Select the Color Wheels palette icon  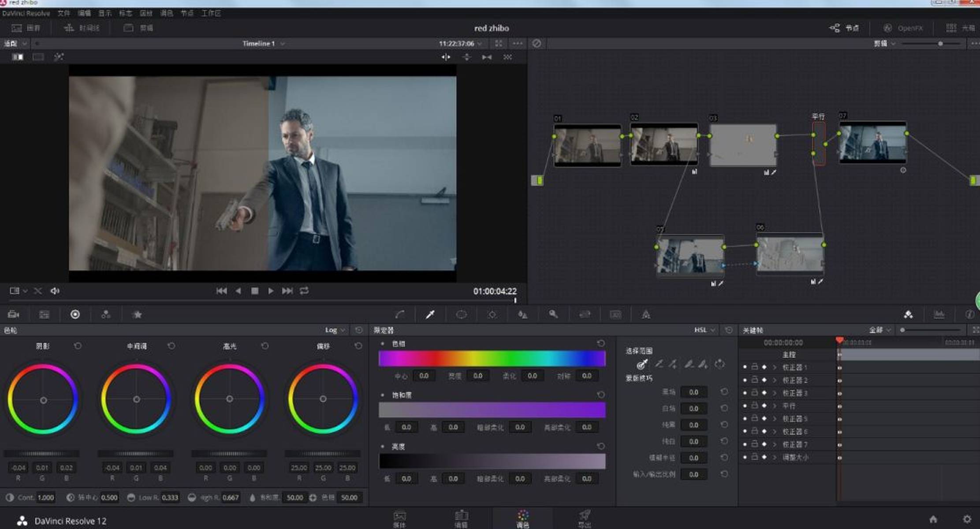pyautogui.click(x=75, y=314)
